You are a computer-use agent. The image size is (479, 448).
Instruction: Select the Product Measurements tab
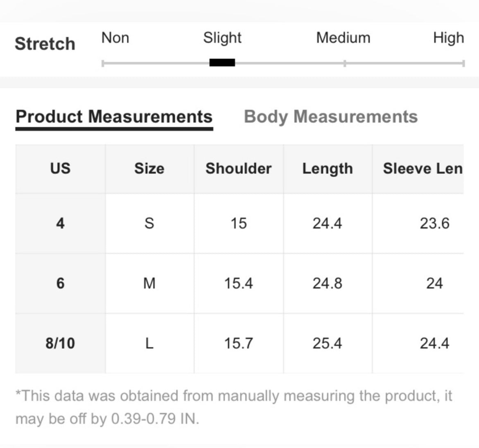(x=114, y=117)
